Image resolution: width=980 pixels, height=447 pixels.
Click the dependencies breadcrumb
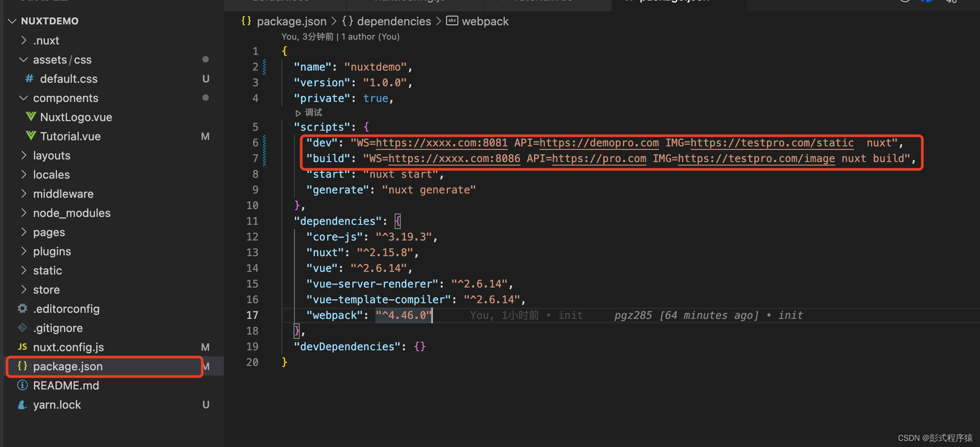(394, 21)
